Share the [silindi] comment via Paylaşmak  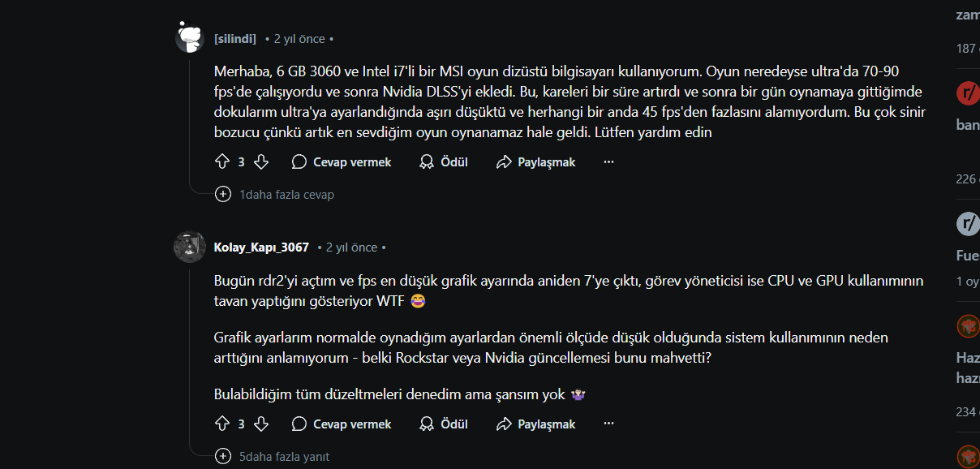pyautogui.click(x=535, y=162)
